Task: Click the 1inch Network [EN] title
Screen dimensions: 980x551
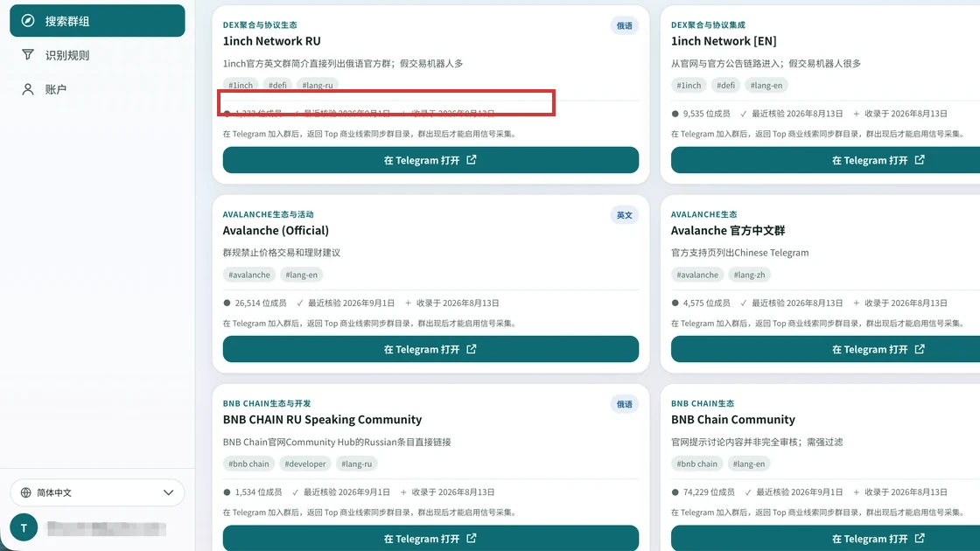Action: point(724,40)
